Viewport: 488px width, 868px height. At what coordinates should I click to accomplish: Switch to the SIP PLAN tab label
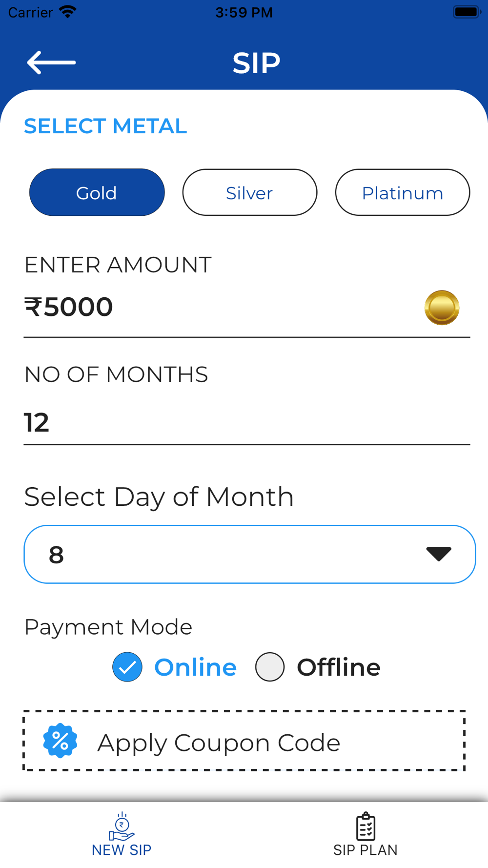tap(366, 850)
